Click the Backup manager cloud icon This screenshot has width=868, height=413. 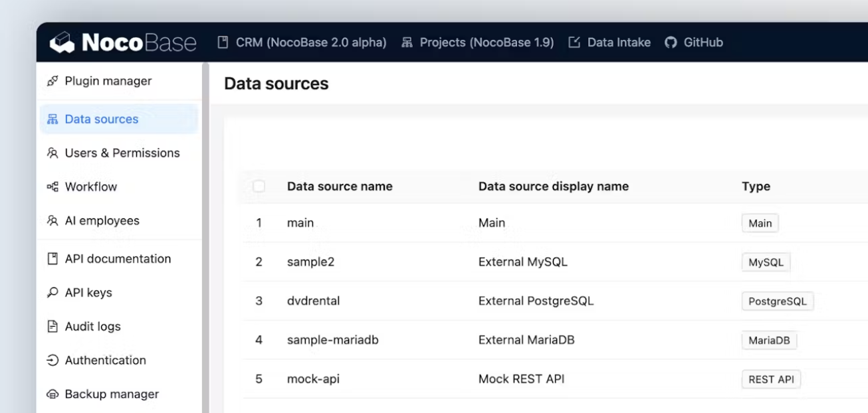(53, 394)
